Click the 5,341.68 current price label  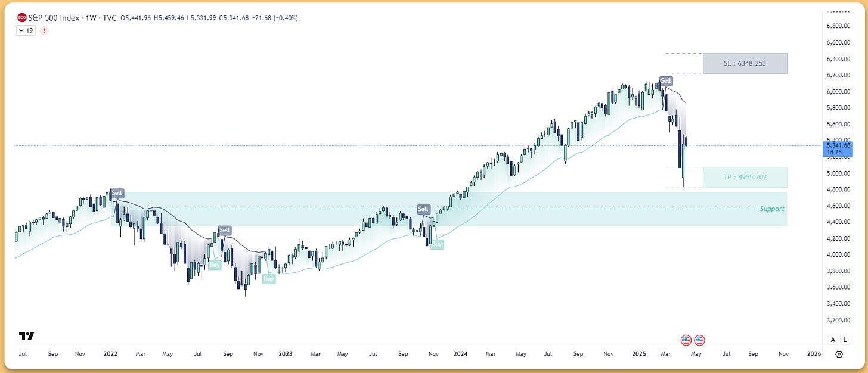click(x=838, y=145)
